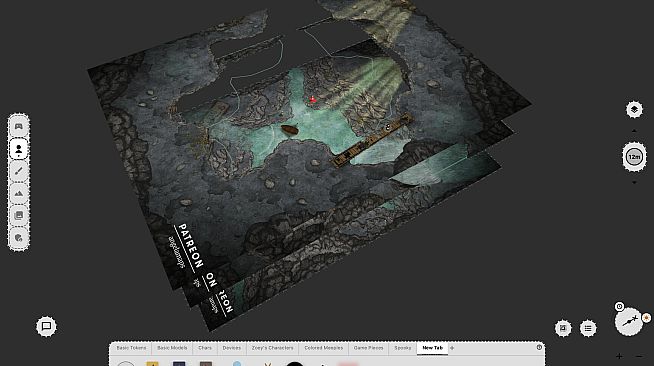The width and height of the screenshot is (654, 366).
Task: Open the sticker tool in sidebar
Action: click(x=19, y=238)
